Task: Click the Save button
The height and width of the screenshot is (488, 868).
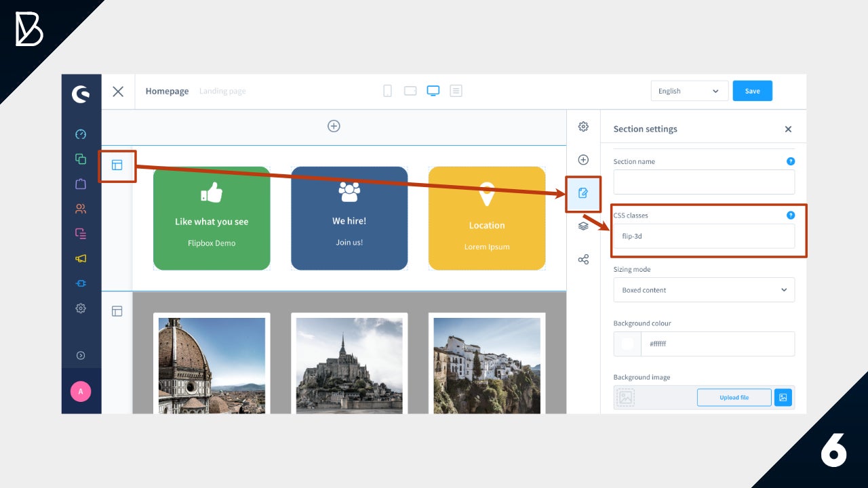Action: point(752,91)
